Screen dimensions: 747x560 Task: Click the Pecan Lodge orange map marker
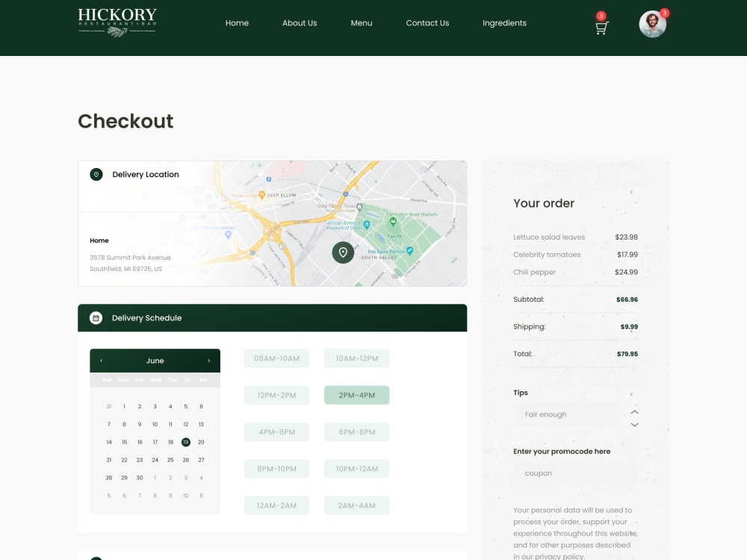261,195
